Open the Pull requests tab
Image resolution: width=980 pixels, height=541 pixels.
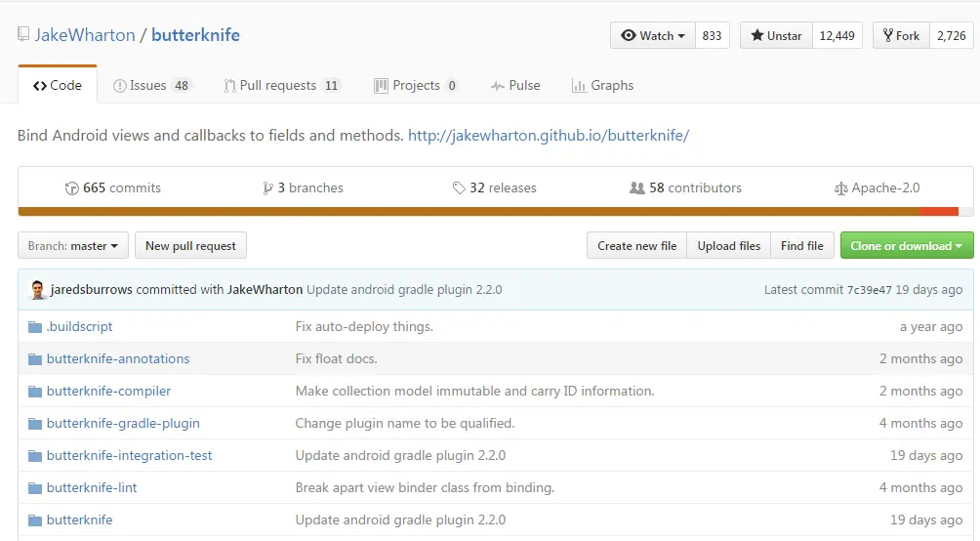(281, 86)
